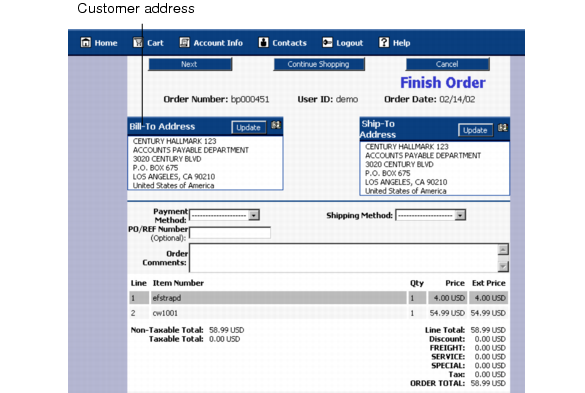Select the efstrapd line item row
The height and width of the screenshot is (393, 585).
coord(318,298)
